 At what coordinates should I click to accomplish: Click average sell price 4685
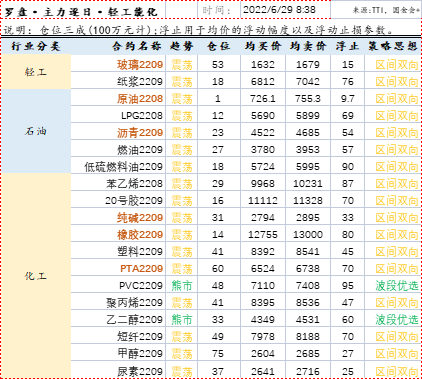(x=308, y=133)
